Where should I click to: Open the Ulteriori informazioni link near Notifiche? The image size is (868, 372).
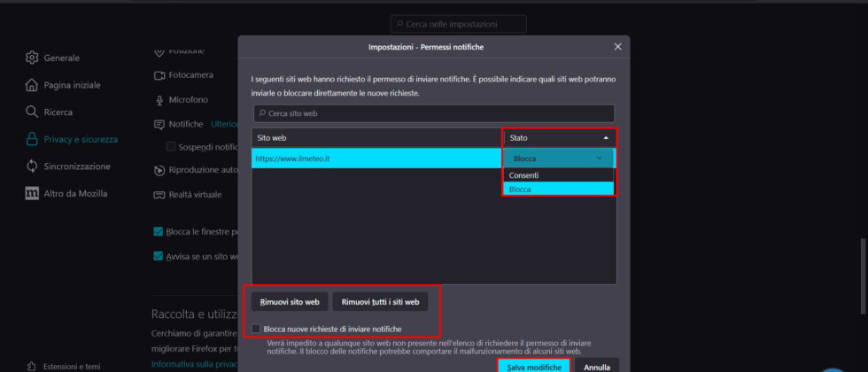pos(224,124)
